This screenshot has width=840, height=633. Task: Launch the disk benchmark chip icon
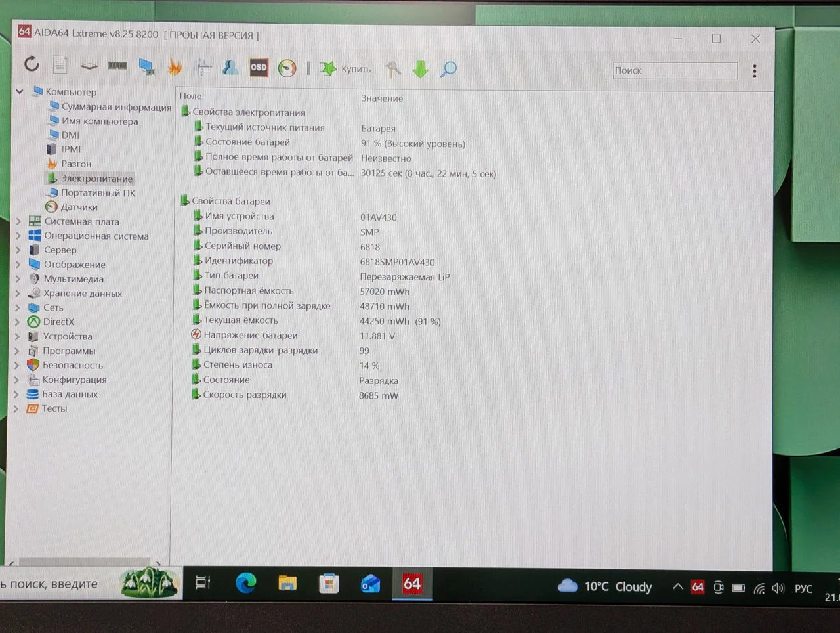[89, 66]
